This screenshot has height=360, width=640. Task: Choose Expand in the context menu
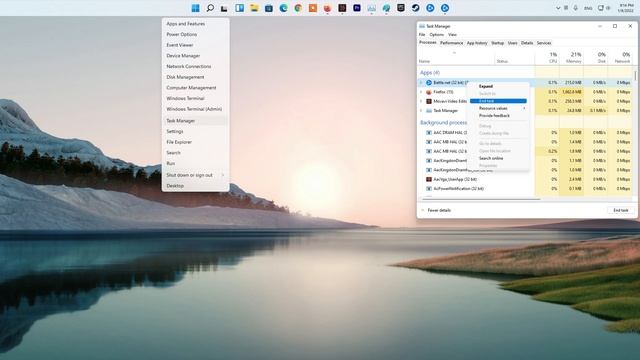tap(486, 86)
